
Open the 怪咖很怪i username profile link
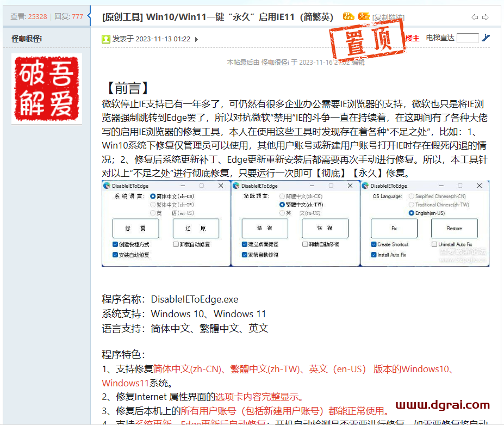(27, 39)
